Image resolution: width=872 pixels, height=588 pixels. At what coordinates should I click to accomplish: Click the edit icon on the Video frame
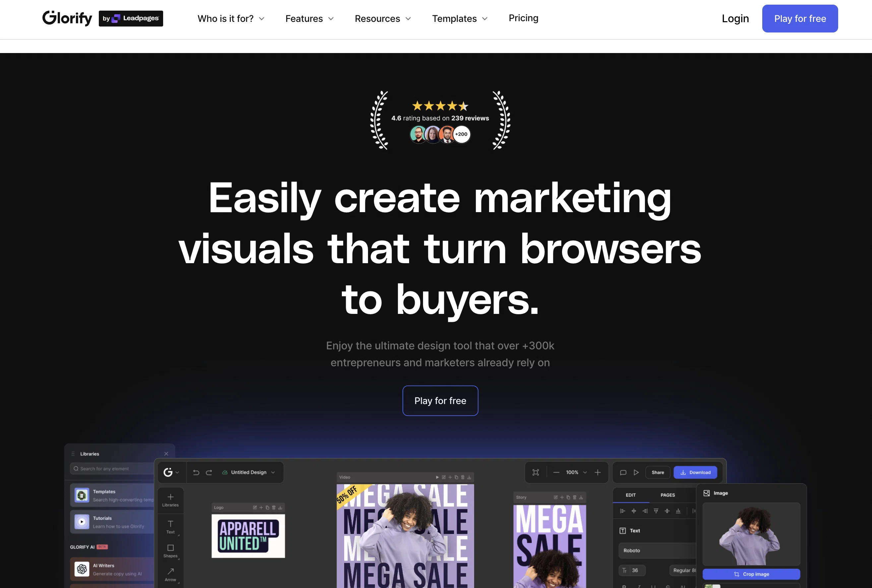point(444,477)
